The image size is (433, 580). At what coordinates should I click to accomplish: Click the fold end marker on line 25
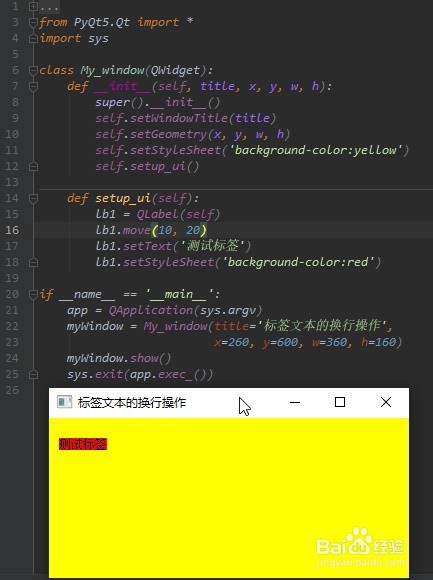(33, 374)
